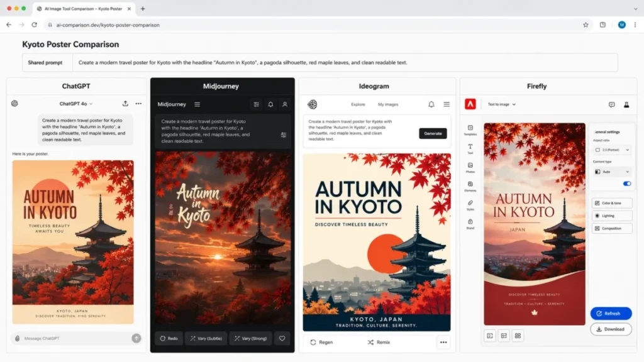Screen dimensions: 644x362
Task: Click Regen in Ideogram panel
Action: [321, 343]
